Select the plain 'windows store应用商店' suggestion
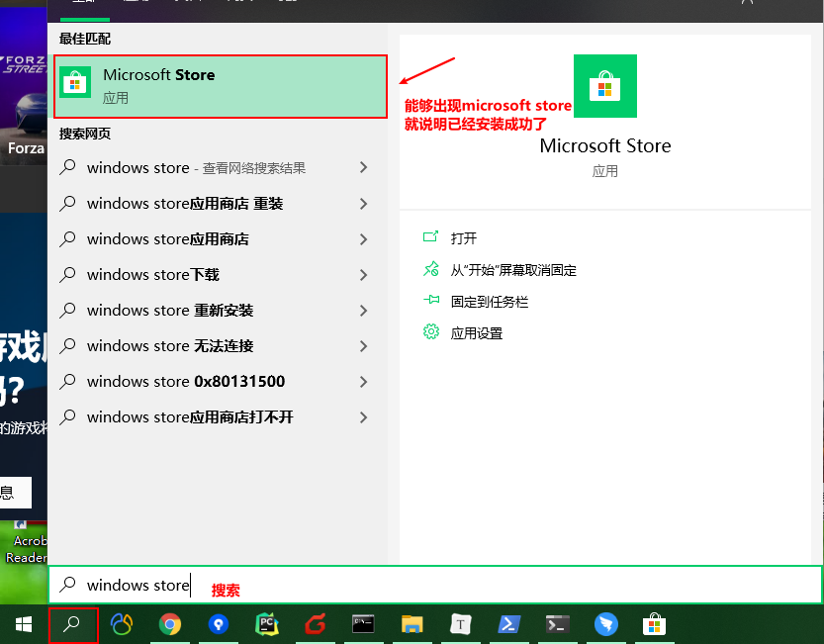824x644 pixels. tap(218, 239)
